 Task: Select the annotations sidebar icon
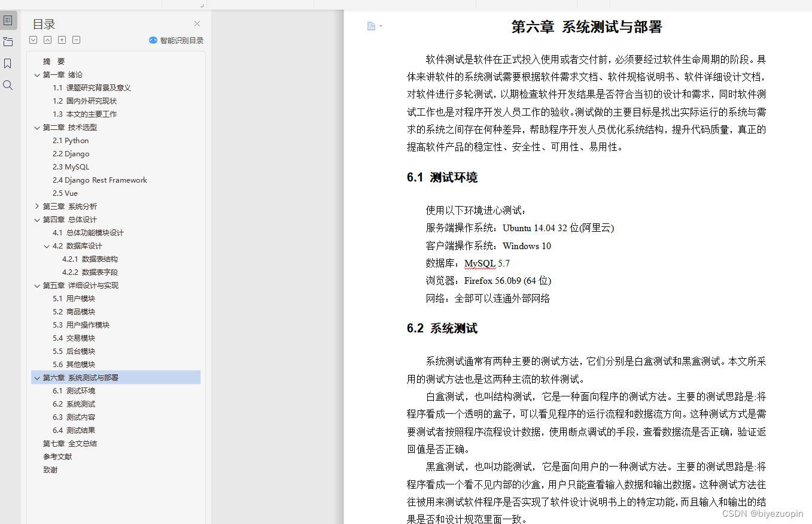8,41
